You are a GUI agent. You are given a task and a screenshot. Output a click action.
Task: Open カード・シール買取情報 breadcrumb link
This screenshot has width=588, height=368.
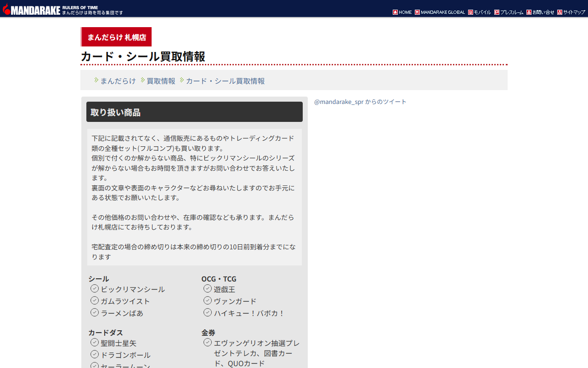(x=225, y=81)
